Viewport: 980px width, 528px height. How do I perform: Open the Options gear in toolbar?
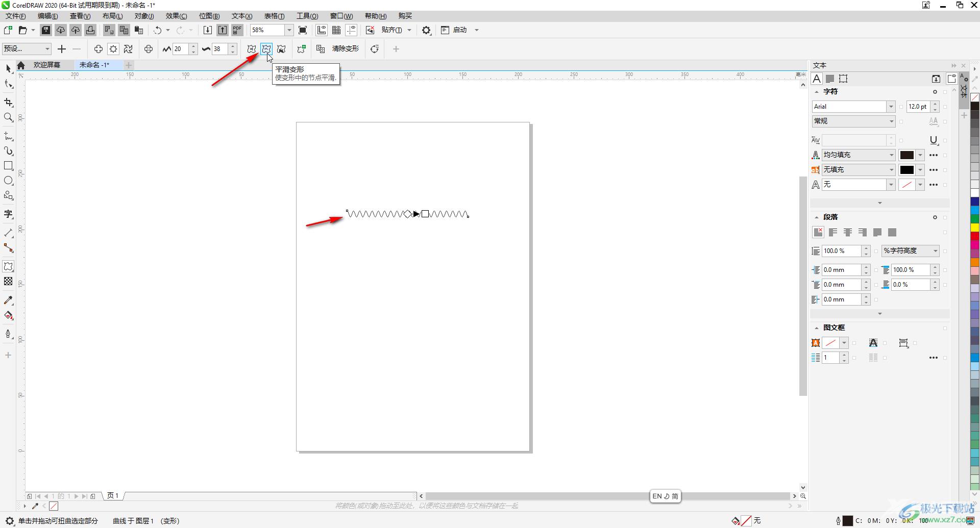pos(426,30)
